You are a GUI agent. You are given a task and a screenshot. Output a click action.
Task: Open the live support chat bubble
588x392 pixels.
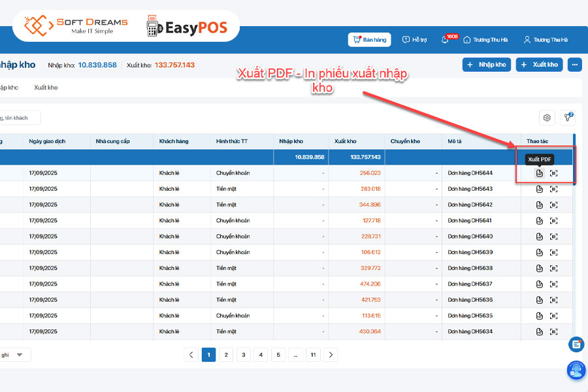(576, 370)
